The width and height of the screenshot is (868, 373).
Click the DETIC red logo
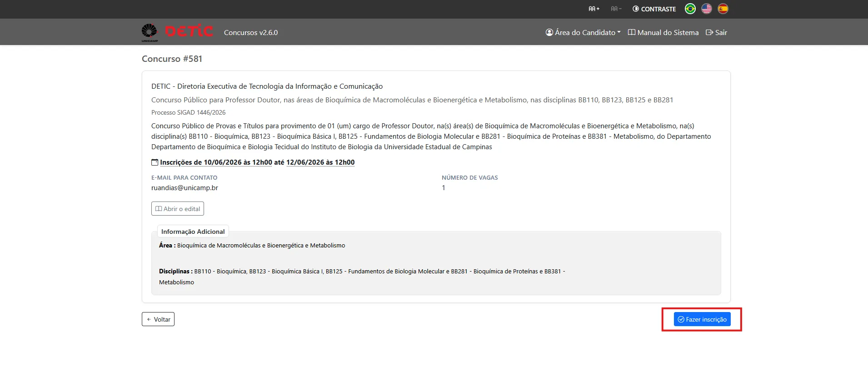click(189, 31)
